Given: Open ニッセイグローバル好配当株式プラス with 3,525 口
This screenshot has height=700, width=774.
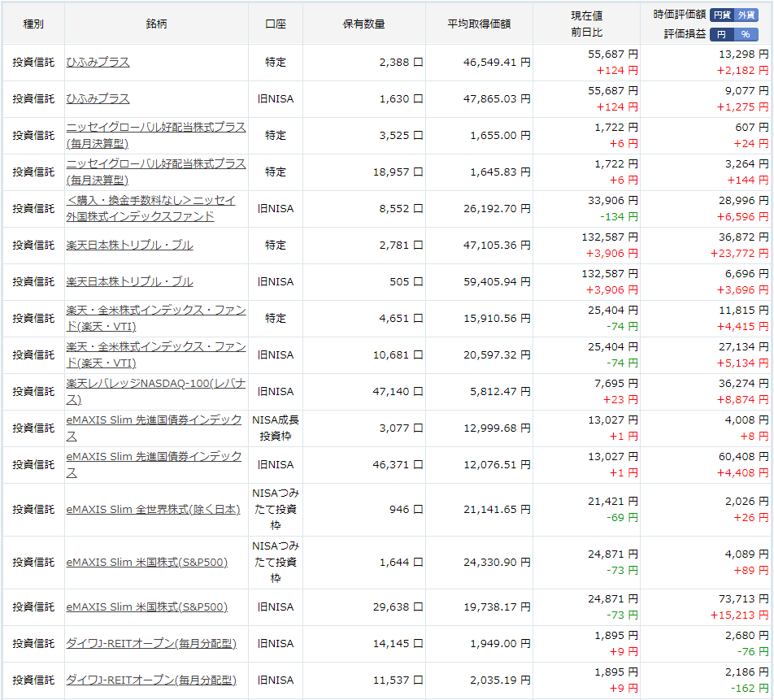Looking at the screenshot, I should (x=156, y=135).
